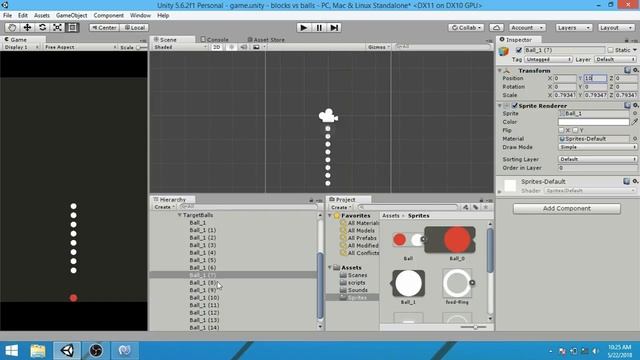640x360 pixels.
Task: Select the camera gizmo in Scene
Action: (x=328, y=116)
